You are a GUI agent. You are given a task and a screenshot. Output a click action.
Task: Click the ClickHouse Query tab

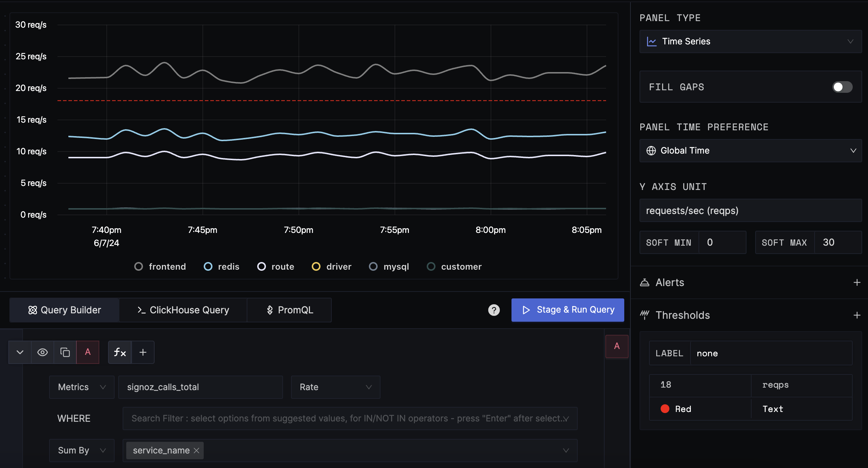click(x=183, y=310)
